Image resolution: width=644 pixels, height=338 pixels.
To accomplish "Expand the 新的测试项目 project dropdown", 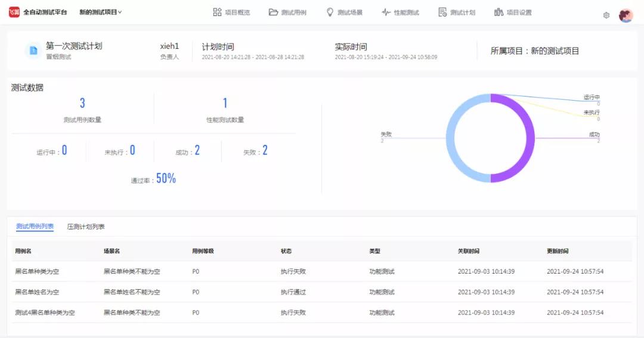I will (x=101, y=13).
